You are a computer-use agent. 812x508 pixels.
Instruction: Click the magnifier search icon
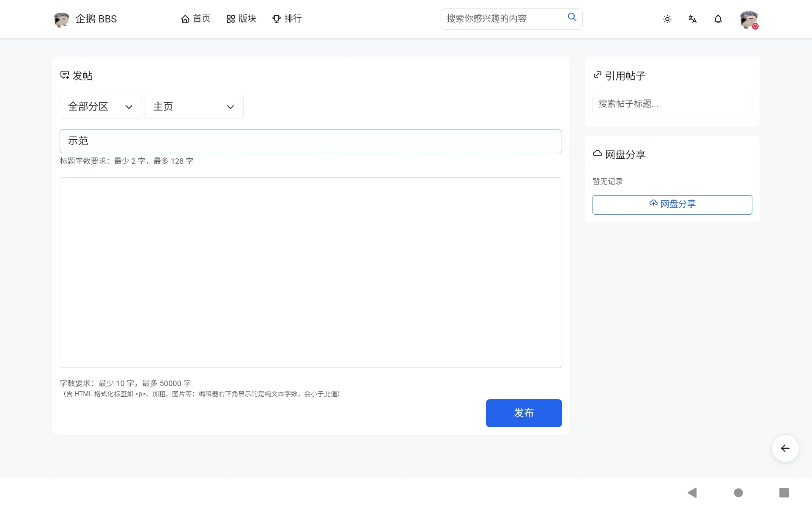point(572,17)
